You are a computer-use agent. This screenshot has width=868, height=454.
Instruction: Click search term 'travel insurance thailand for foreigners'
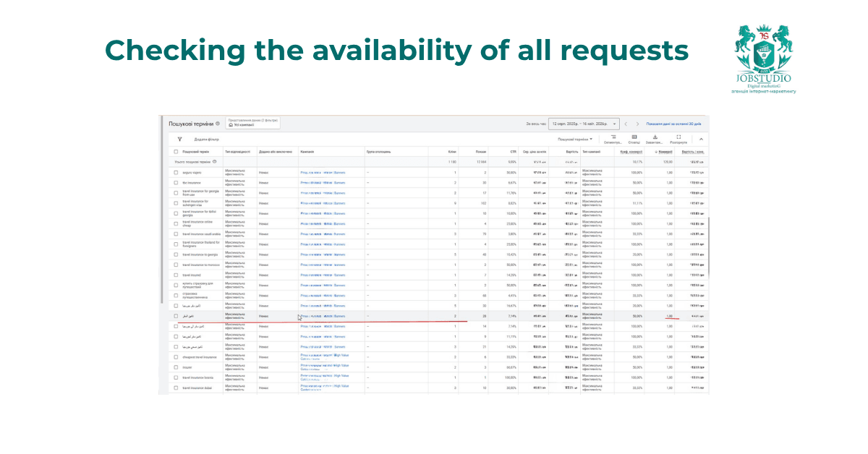point(201,244)
